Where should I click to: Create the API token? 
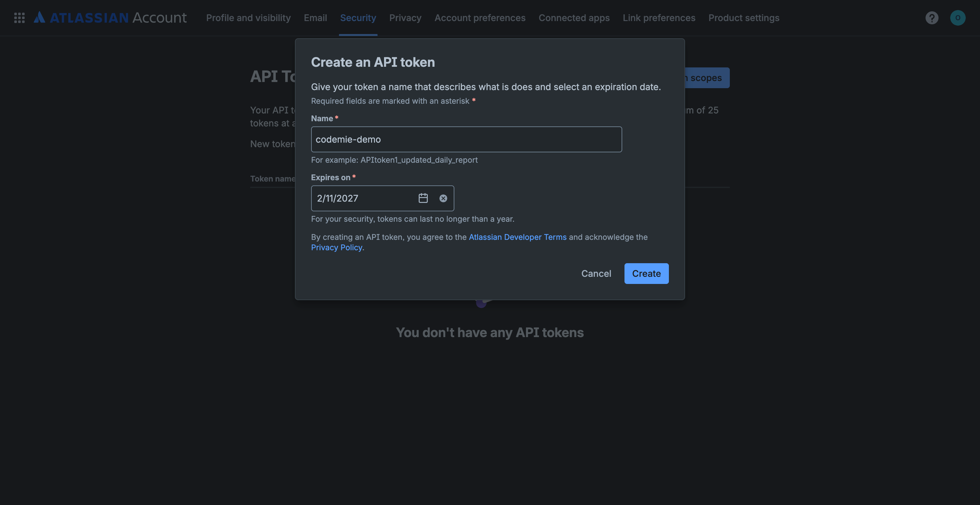coord(646,273)
